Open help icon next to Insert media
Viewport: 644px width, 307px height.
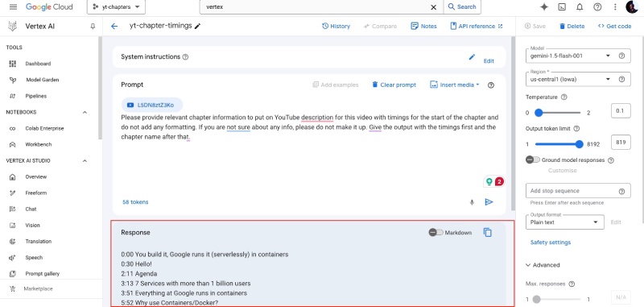(490, 85)
